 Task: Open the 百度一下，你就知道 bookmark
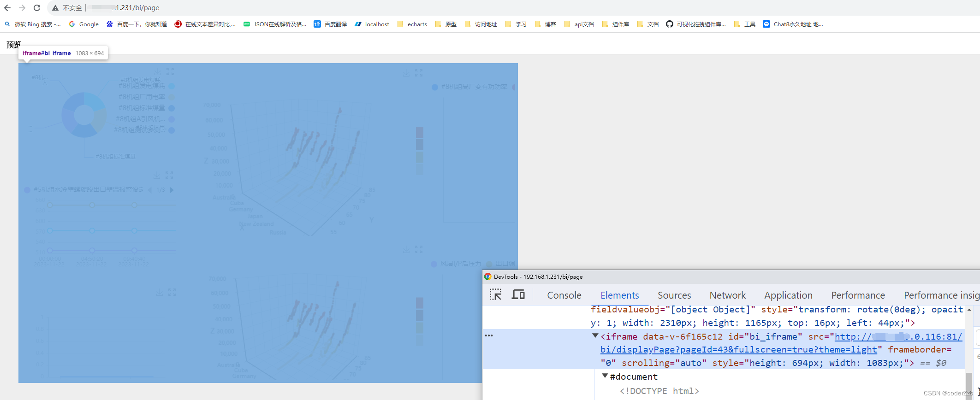137,24
